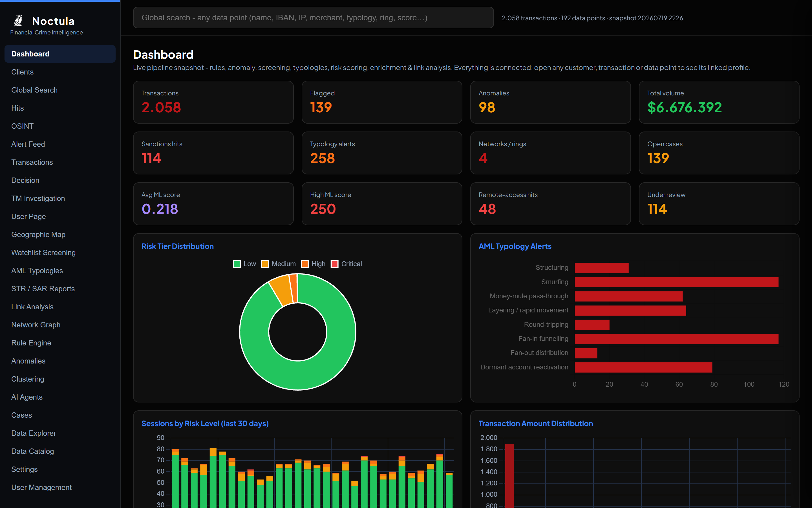Open the sidebar Global Search page
The width and height of the screenshot is (812, 508).
click(x=60, y=90)
